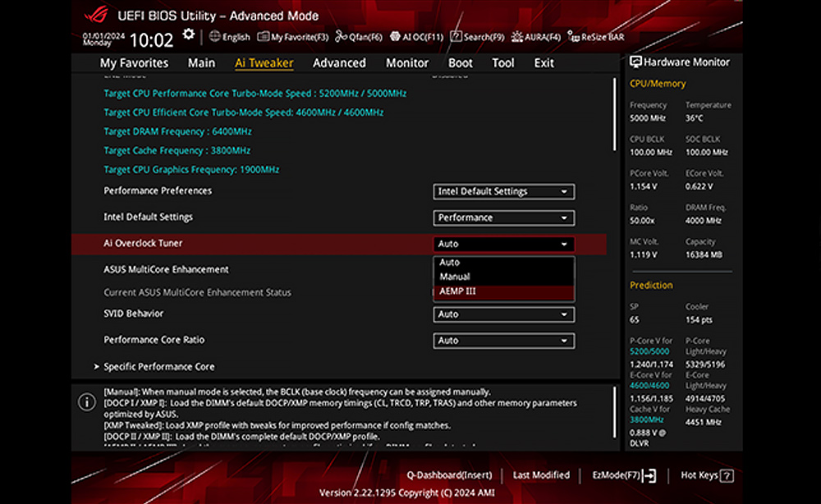Open the English language globe icon
This screenshot has width=821, height=504.
click(x=214, y=36)
